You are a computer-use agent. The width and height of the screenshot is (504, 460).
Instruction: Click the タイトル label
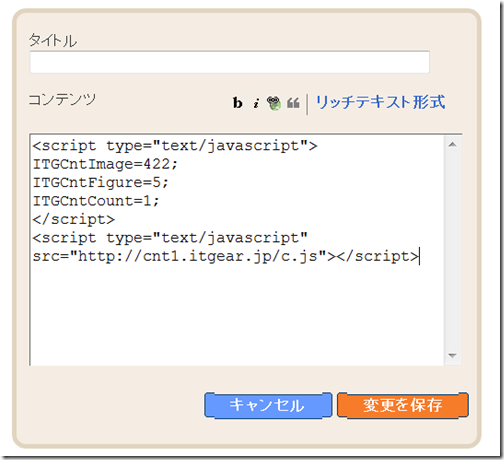click(x=53, y=41)
